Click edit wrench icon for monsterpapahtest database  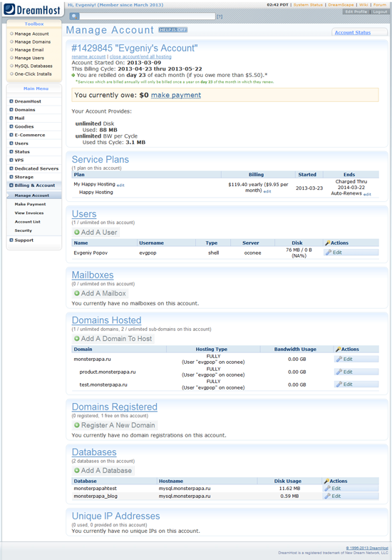coord(327,488)
